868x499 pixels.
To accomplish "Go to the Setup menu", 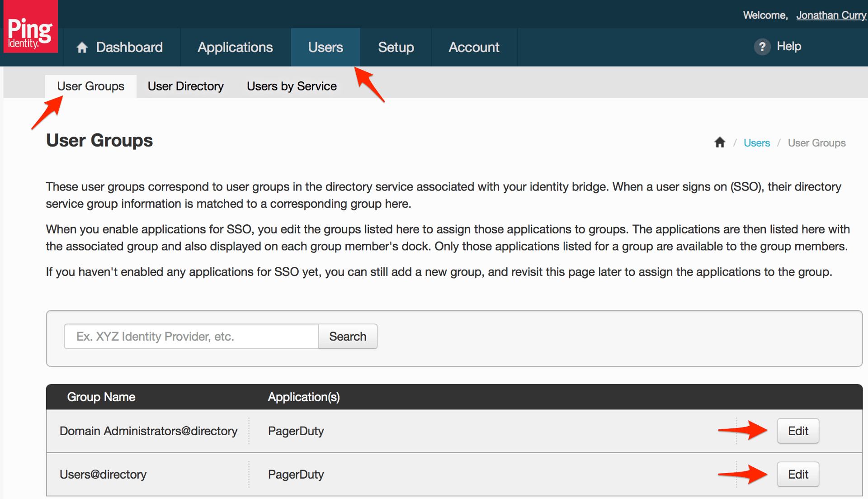I will (396, 48).
